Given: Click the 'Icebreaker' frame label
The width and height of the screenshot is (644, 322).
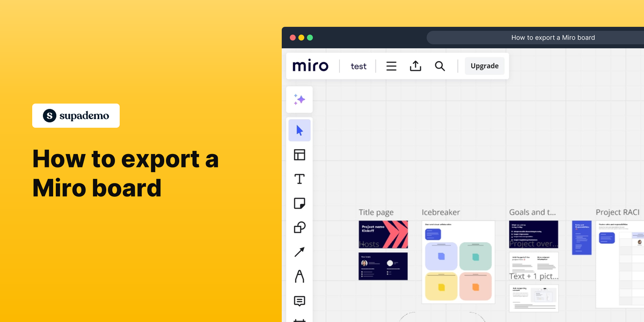Looking at the screenshot, I should click(x=441, y=213).
